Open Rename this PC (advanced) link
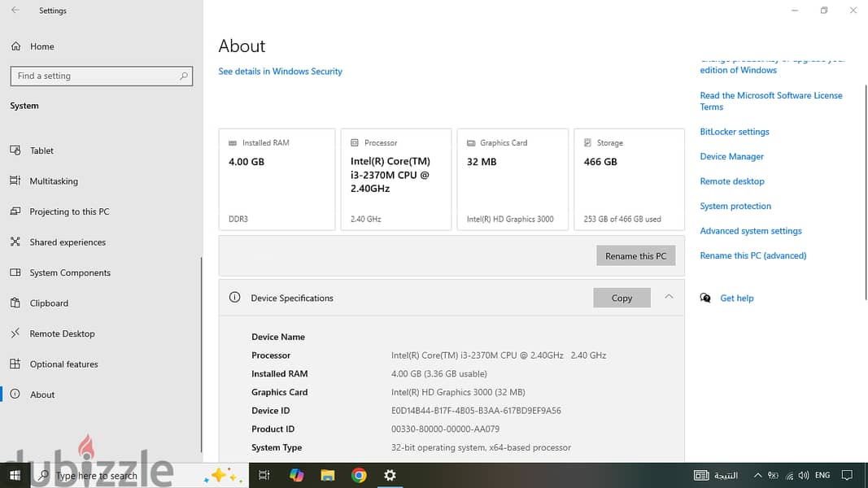Image resolution: width=868 pixels, height=488 pixels. (752, 255)
